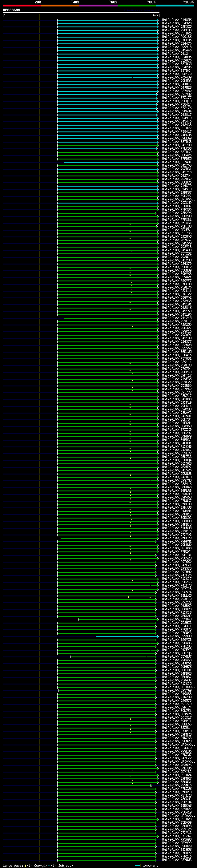Click the =100char. scale legend

[146, 866]
